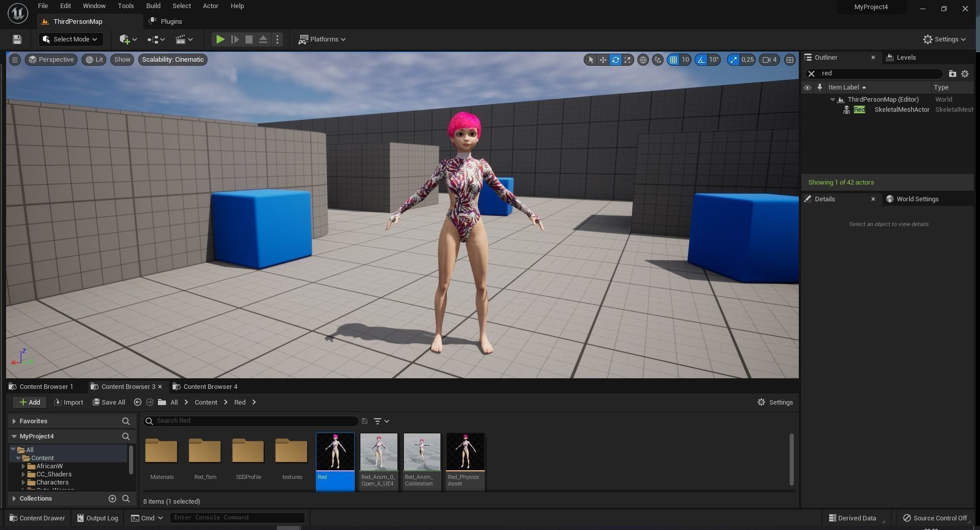This screenshot has width=980, height=530.
Task: Start Play in Editor with the green play button
Action: coord(220,39)
